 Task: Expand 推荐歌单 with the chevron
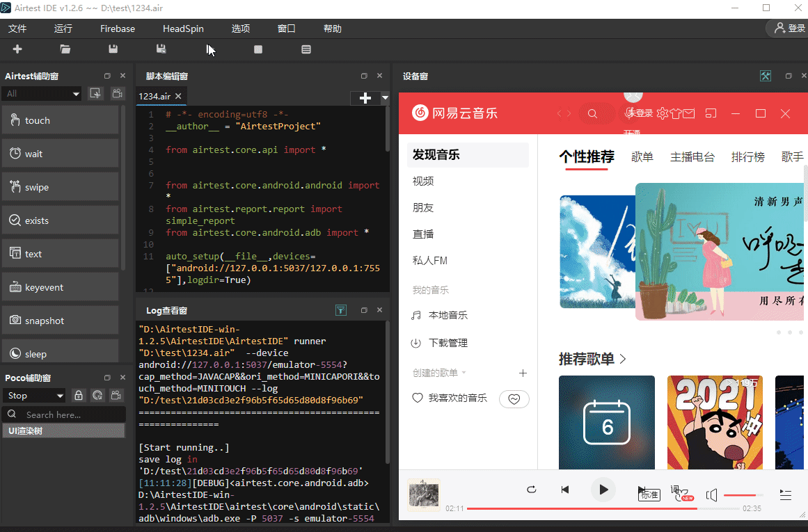623,359
